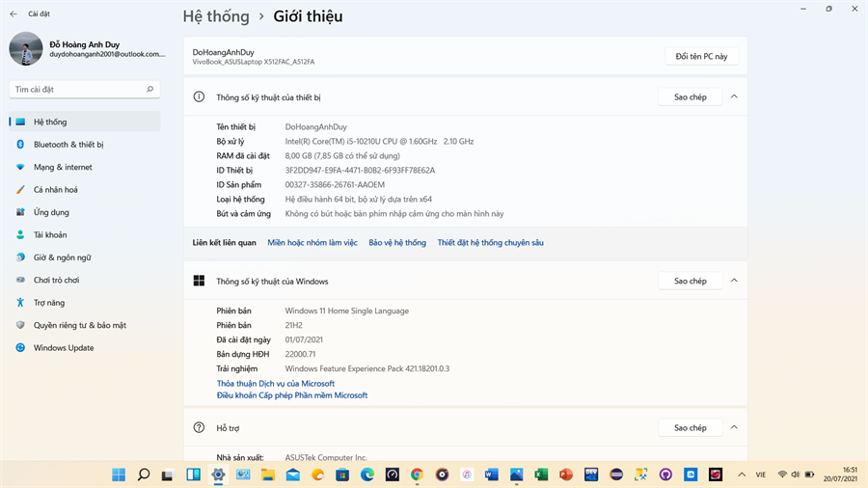Viewport: 868px width, 488px height.
Task: Select ID Thiết bị value 3F2DD947
Action: pyautogui.click(x=360, y=171)
